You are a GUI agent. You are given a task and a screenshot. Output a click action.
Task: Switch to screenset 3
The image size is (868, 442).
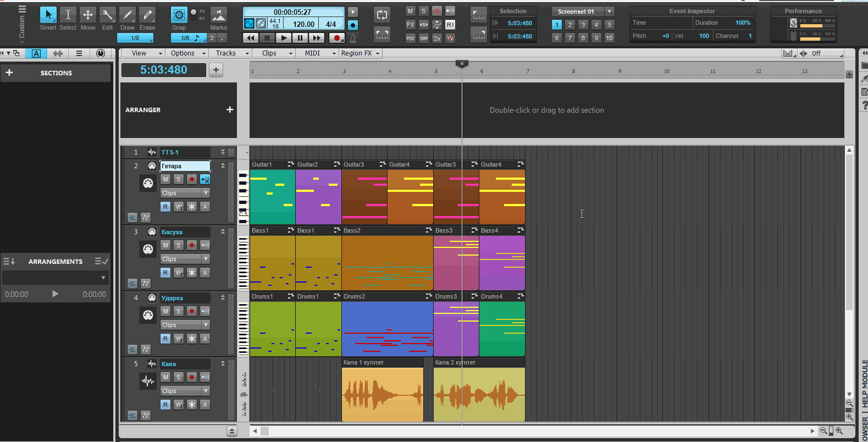(x=583, y=25)
